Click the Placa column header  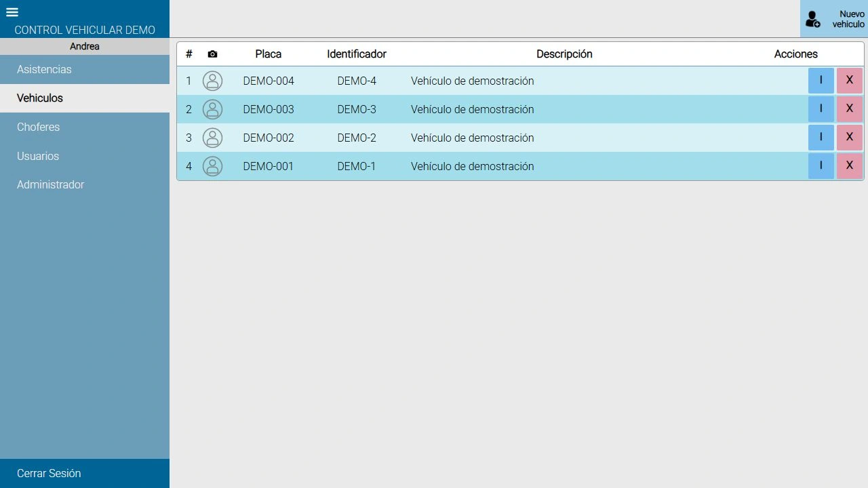click(269, 54)
